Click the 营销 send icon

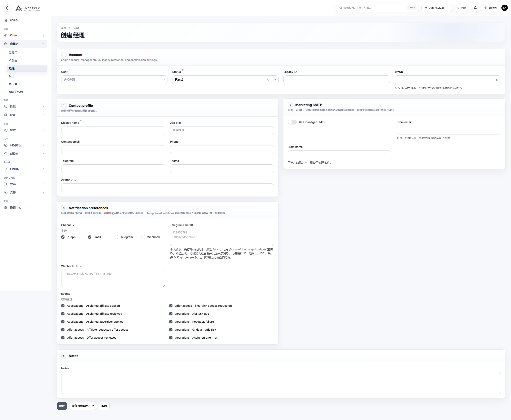tap(6, 184)
